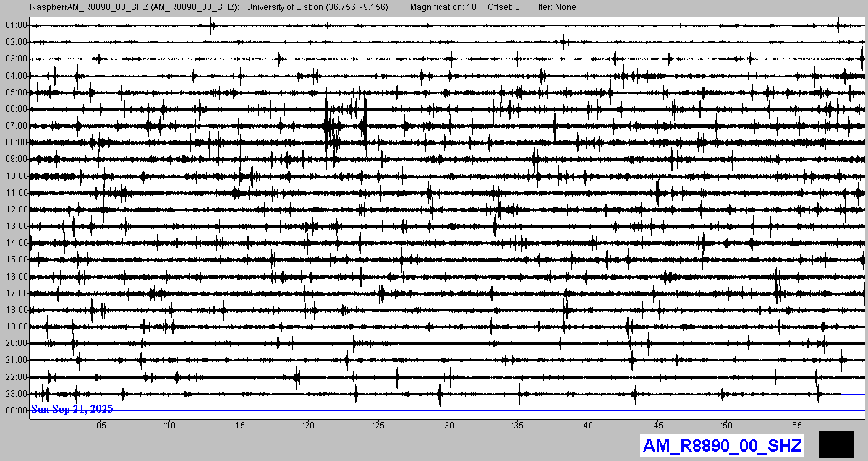
Task: Click the :20 minute axis tick label
Action: 309,426
